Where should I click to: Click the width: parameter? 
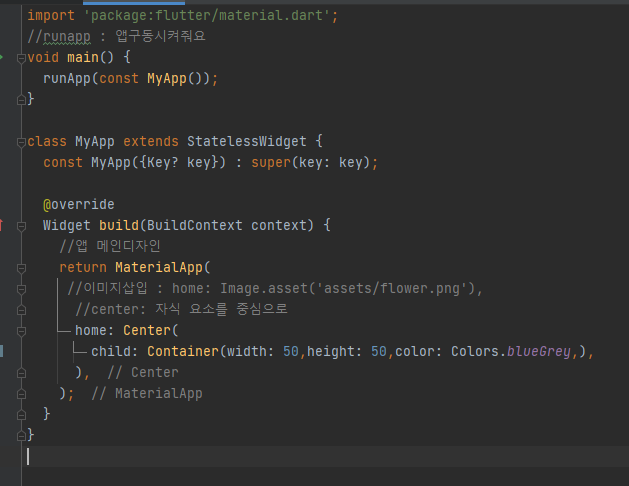coord(251,351)
